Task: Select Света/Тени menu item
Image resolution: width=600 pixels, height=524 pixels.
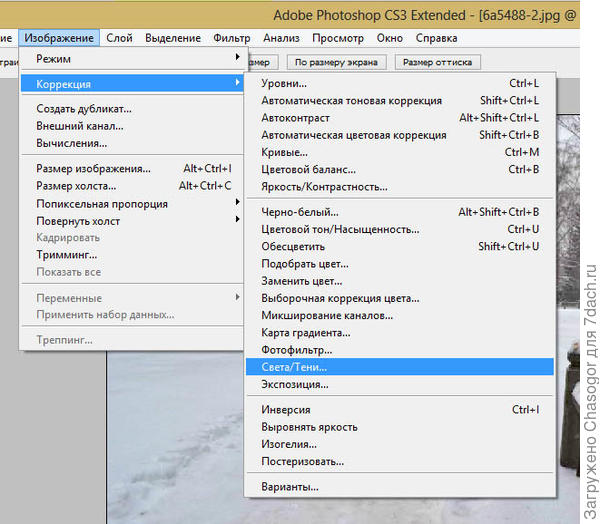Action: tap(294, 367)
